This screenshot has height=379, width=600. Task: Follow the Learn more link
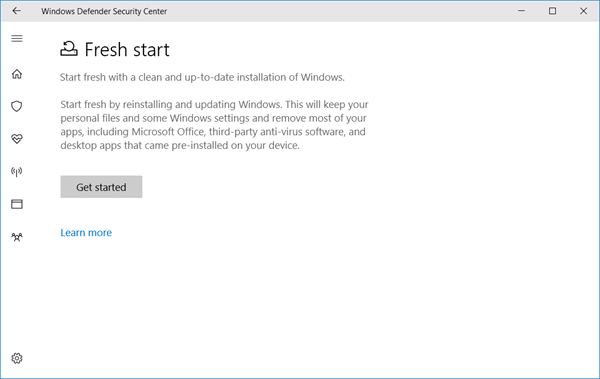click(86, 233)
